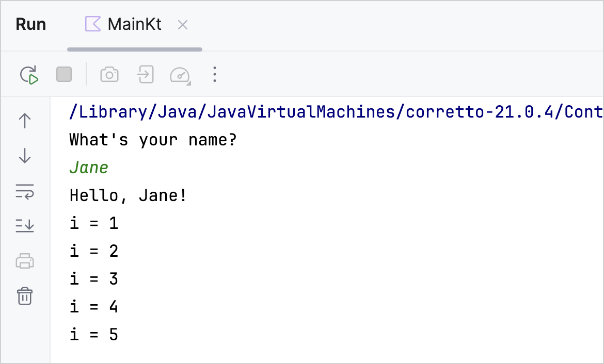Select the typed input Jane
Image resolution: width=604 pixels, height=364 pixels.
[x=88, y=167]
